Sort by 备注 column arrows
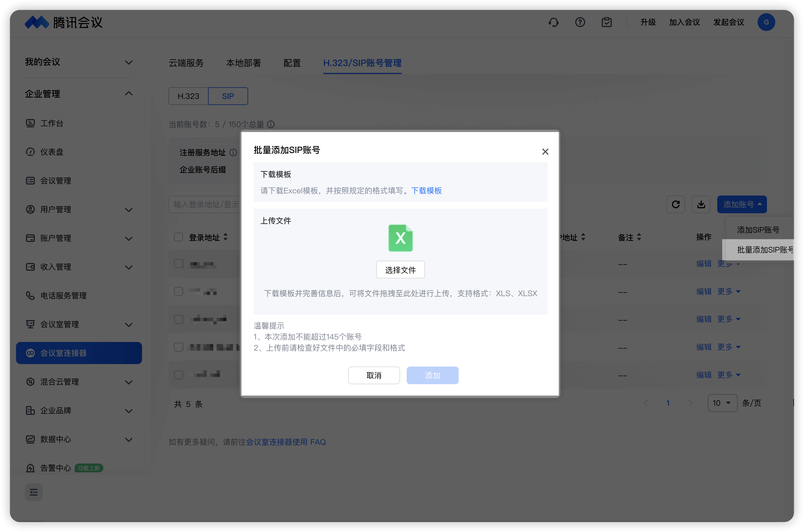 pyautogui.click(x=639, y=237)
